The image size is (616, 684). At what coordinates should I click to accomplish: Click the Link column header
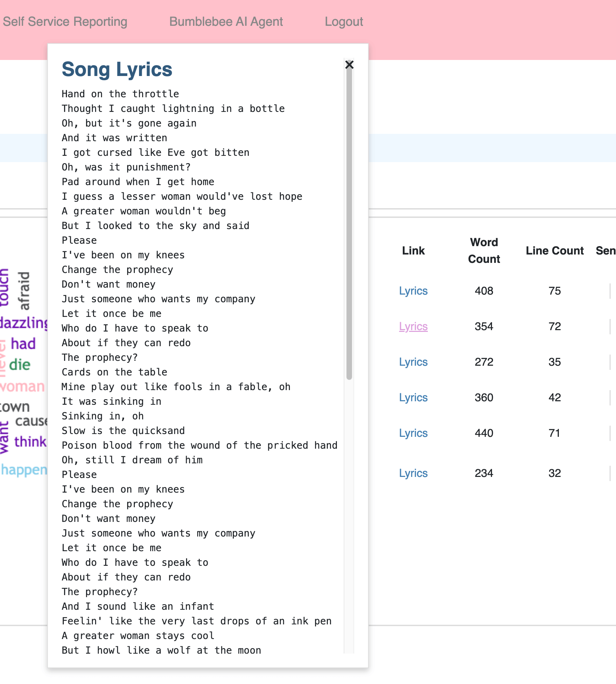point(413,251)
